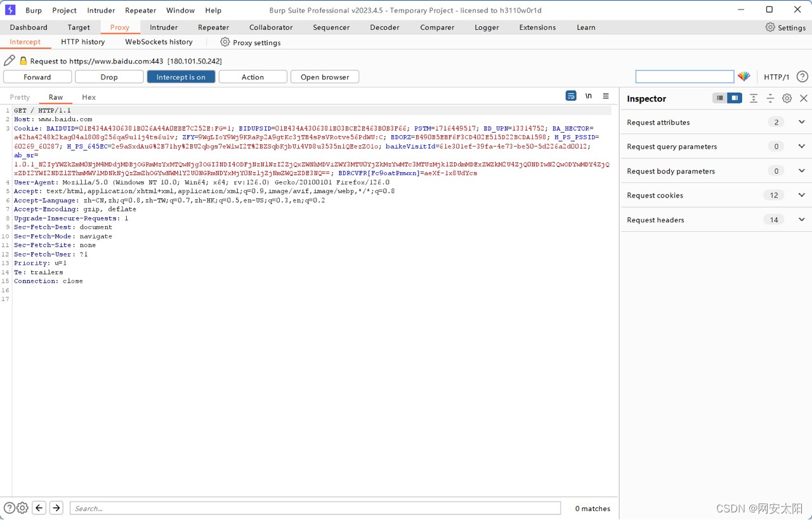Switch to the Logger tab

pyautogui.click(x=487, y=27)
